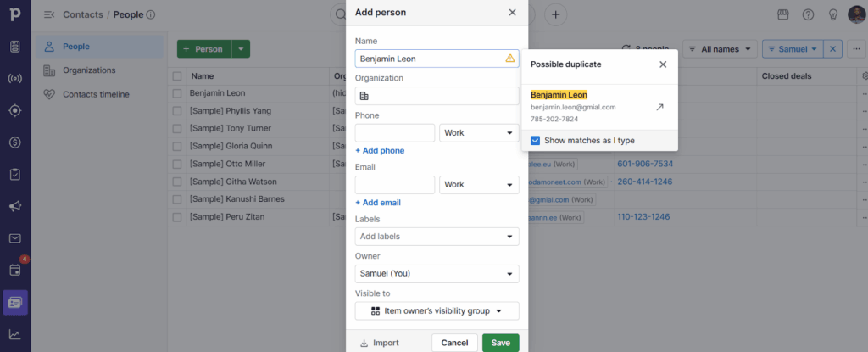Viewport: 868px width, 352px height.
Task: Open the Activities calendar sidebar icon
Action: click(15, 270)
